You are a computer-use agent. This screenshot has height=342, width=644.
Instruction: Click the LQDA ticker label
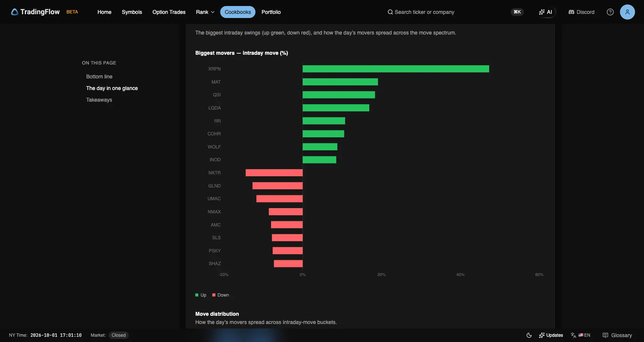[x=214, y=108]
